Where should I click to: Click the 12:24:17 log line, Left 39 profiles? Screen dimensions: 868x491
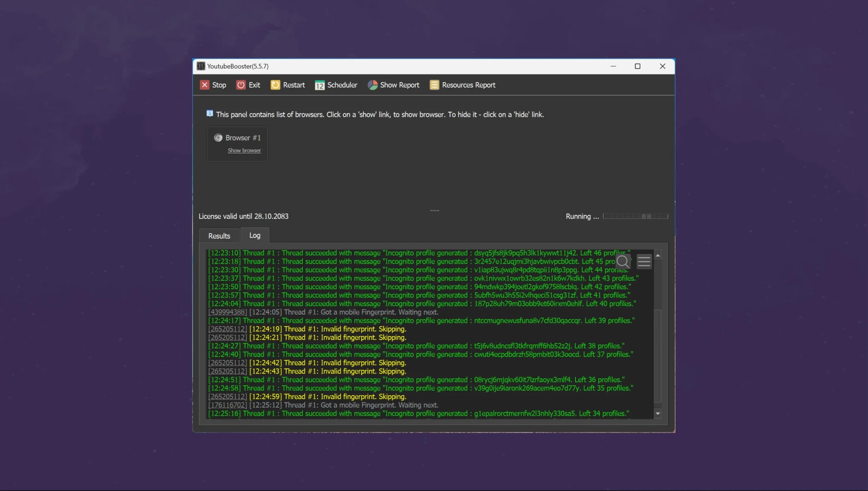point(421,321)
